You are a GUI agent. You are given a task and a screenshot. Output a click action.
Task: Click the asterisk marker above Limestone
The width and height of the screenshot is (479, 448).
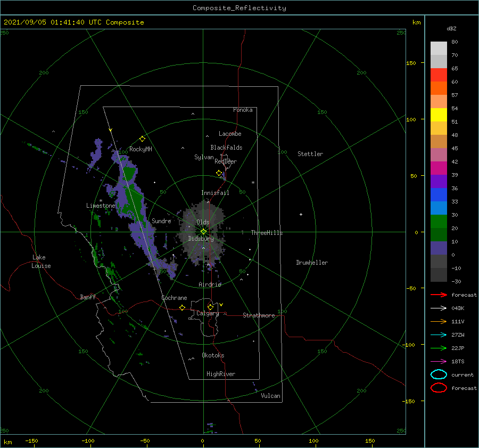[x=101, y=201]
